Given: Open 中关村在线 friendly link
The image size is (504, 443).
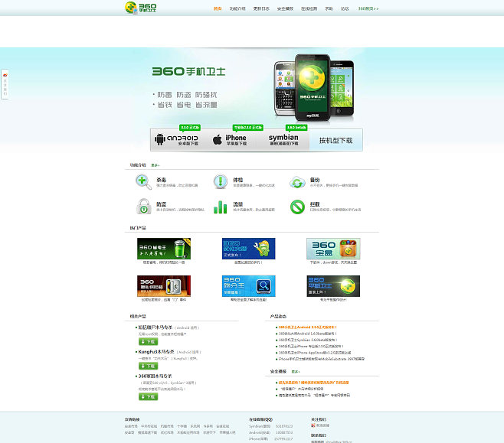Looking at the screenshot, I should coord(149,426).
